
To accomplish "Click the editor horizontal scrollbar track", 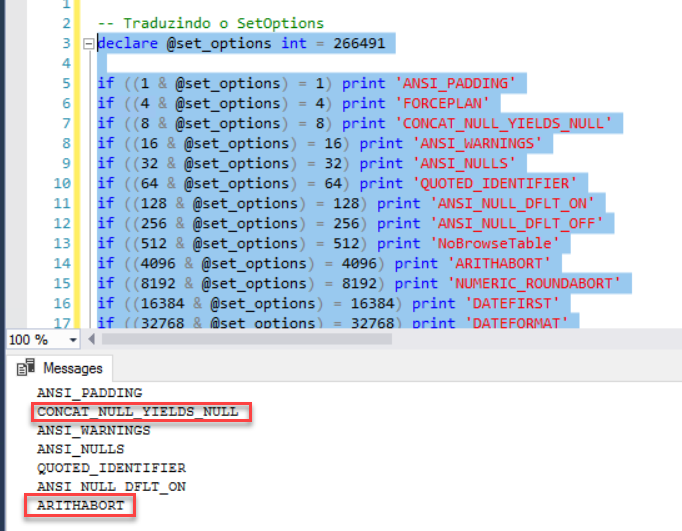I will [x=380, y=340].
